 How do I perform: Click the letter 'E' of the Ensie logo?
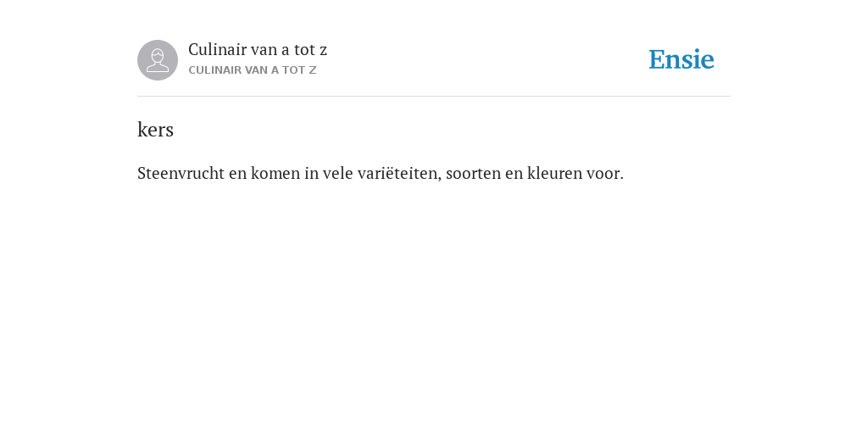[x=657, y=60]
